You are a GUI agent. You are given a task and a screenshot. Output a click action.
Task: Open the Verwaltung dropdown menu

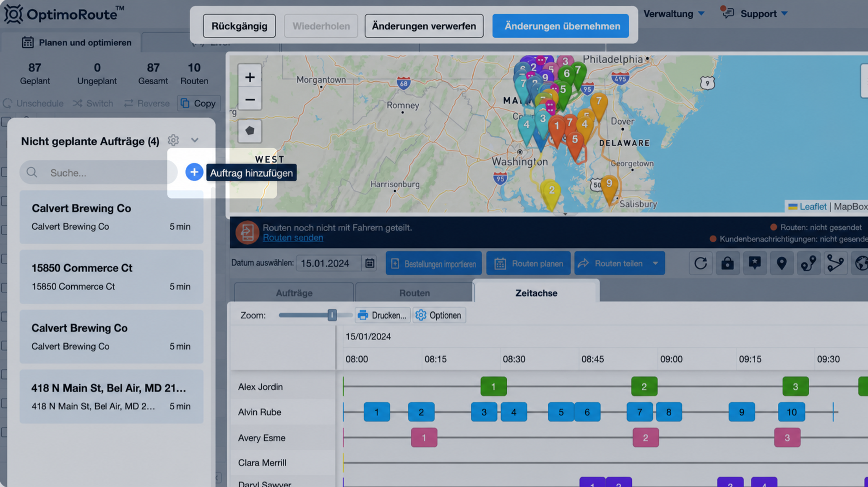[x=674, y=14]
